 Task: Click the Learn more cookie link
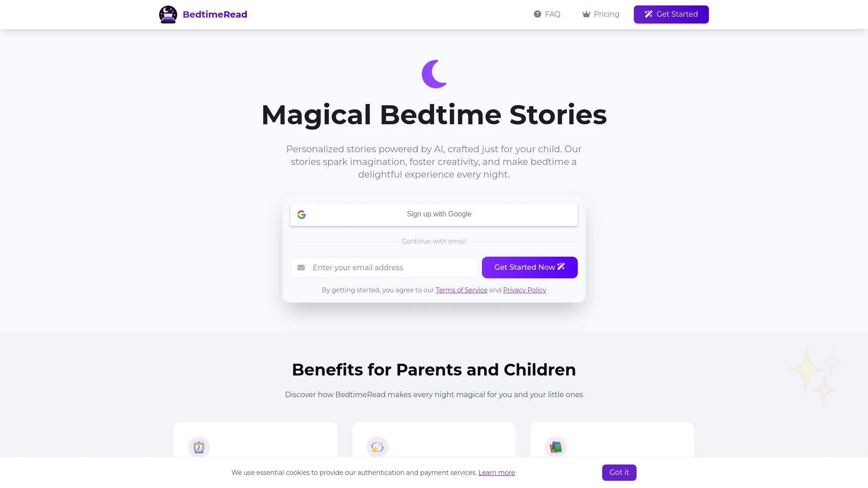point(496,473)
